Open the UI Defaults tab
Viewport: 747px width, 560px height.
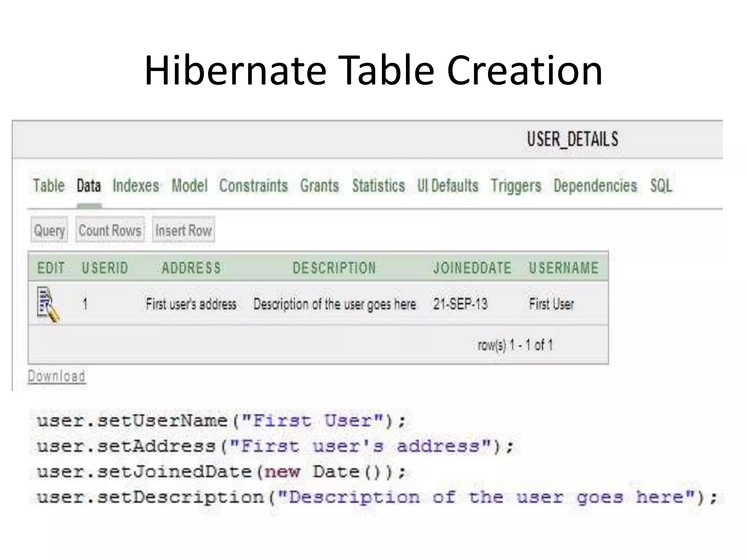[x=448, y=186]
